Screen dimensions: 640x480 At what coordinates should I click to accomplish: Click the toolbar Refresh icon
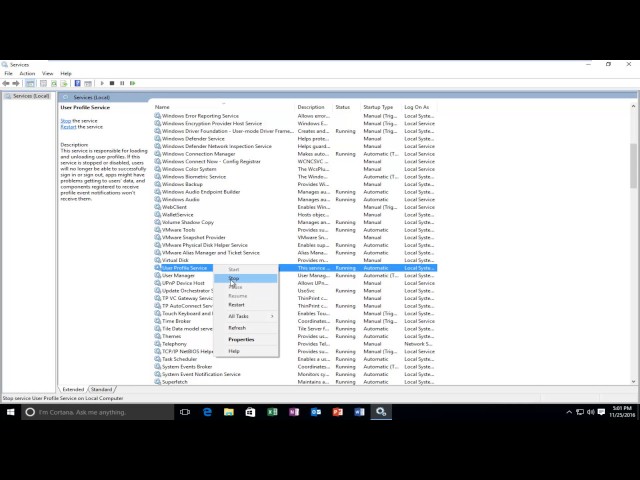point(54,83)
